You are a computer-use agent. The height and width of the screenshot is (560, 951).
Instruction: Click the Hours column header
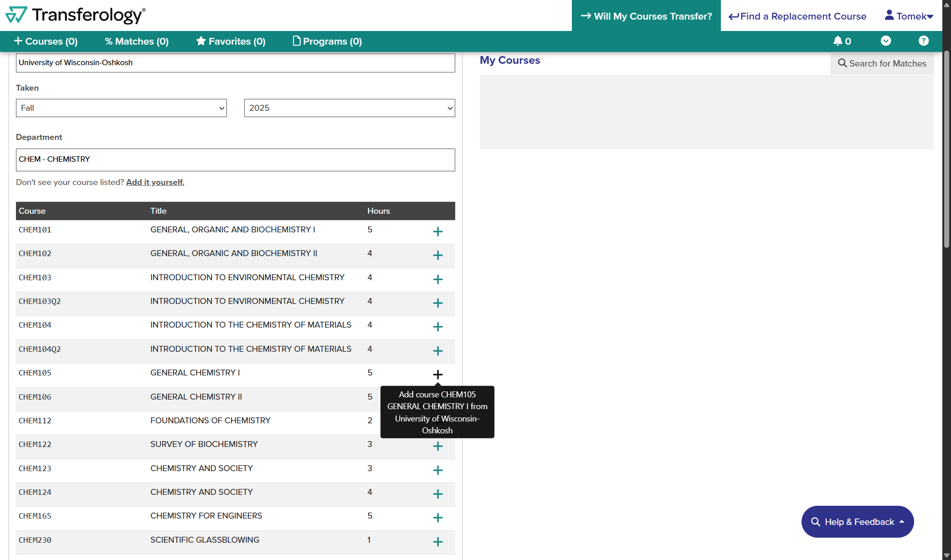coord(379,211)
